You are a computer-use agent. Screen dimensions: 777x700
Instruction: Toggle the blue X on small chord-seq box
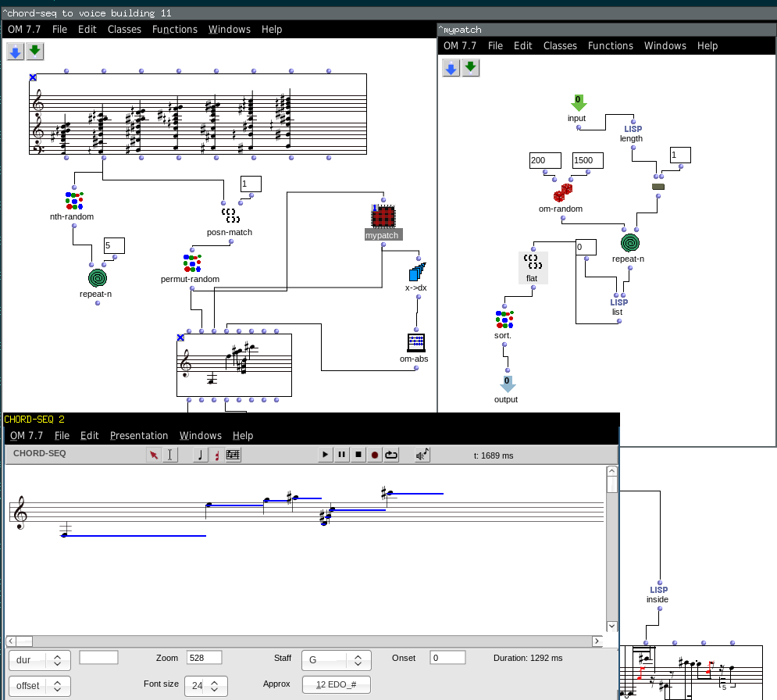(x=180, y=337)
